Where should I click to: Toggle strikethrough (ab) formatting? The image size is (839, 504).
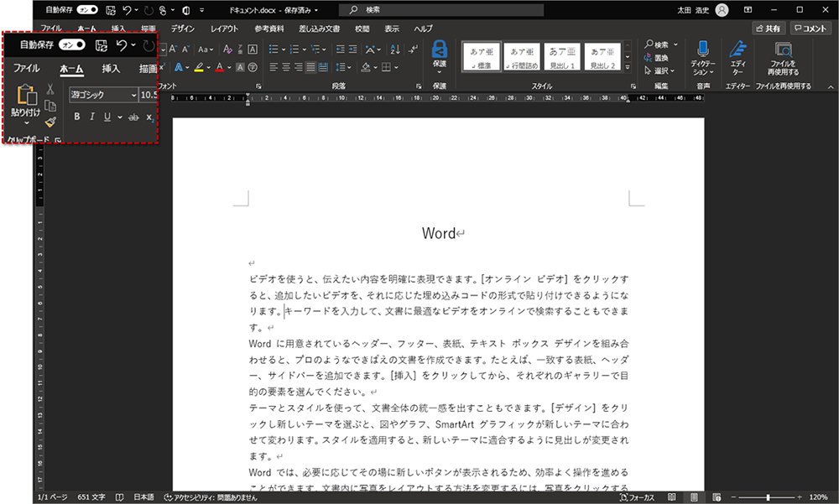(x=133, y=117)
